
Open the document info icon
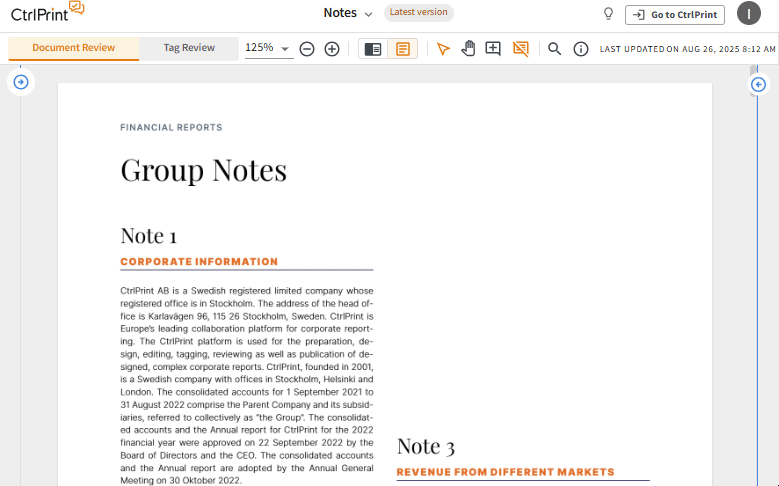tap(581, 49)
